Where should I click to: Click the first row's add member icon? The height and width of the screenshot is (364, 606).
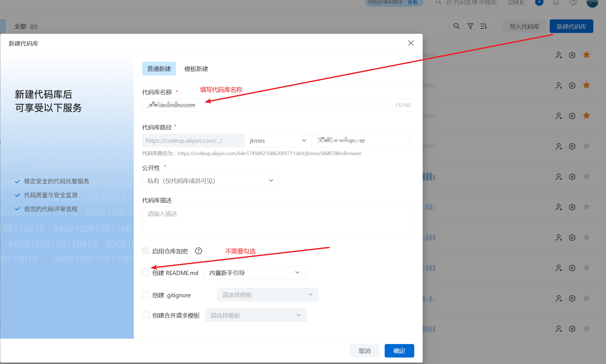tap(559, 55)
